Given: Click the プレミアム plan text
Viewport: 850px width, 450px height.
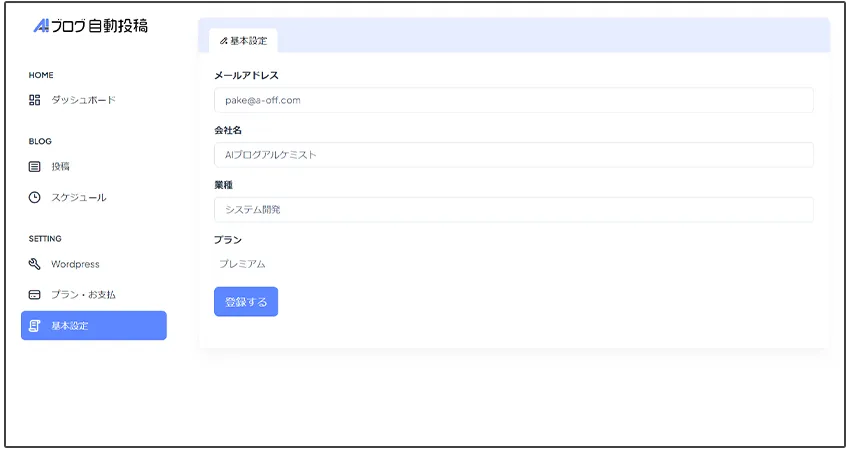Looking at the screenshot, I should (242, 264).
